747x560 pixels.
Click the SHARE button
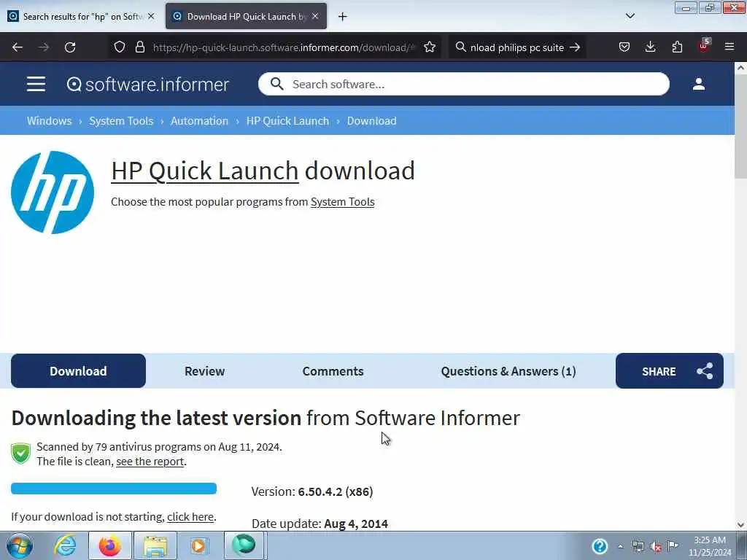[x=670, y=371]
